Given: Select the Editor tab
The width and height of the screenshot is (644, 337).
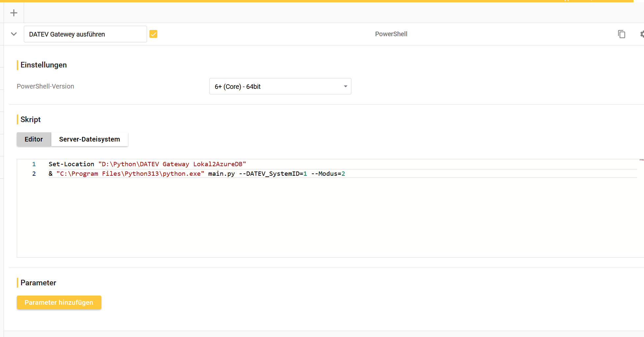Looking at the screenshot, I should coord(34,139).
